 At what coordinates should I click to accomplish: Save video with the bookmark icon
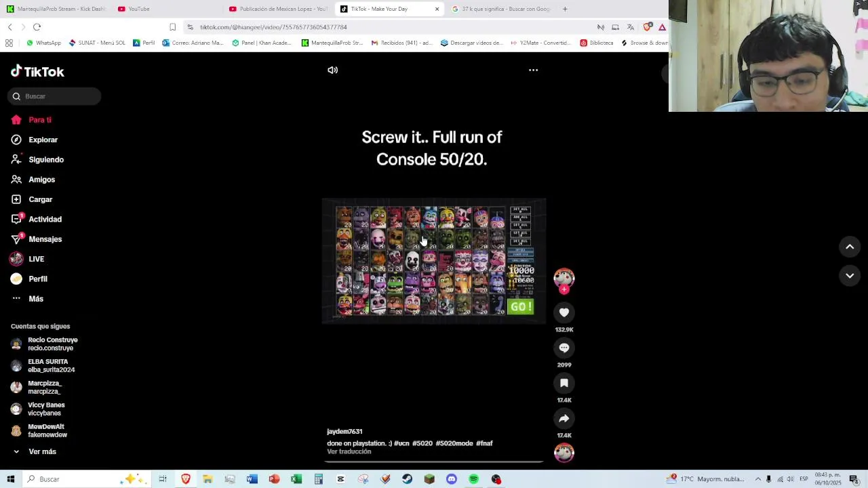pyautogui.click(x=564, y=383)
